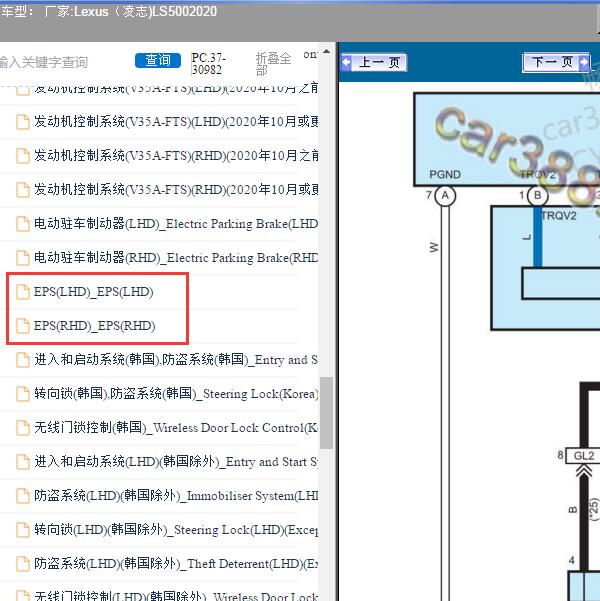This screenshot has height=601, width=600.
Task: Go to previous page with 上一页
Action: pyautogui.click(x=374, y=62)
